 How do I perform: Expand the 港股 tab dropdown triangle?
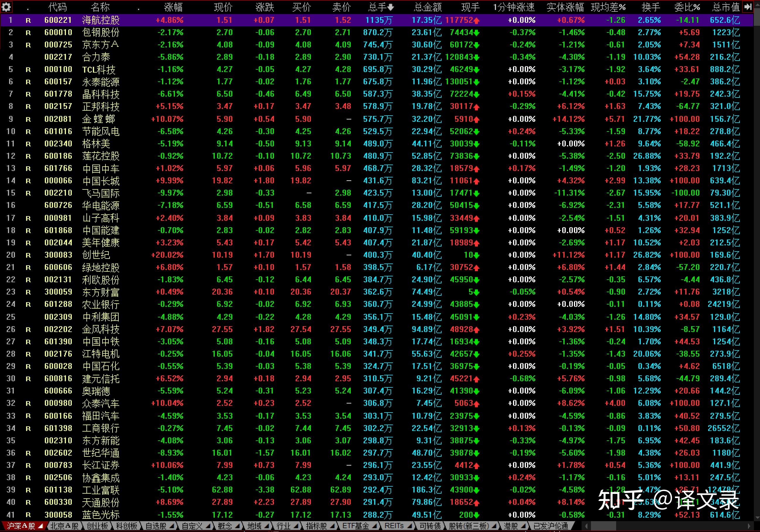point(523,526)
